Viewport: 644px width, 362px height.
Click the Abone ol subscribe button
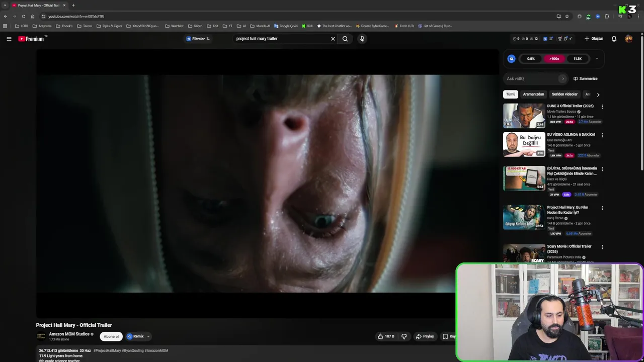click(111, 336)
